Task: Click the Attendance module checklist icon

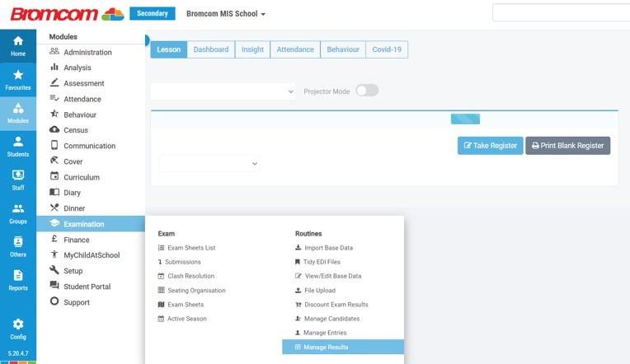Action: click(x=54, y=98)
